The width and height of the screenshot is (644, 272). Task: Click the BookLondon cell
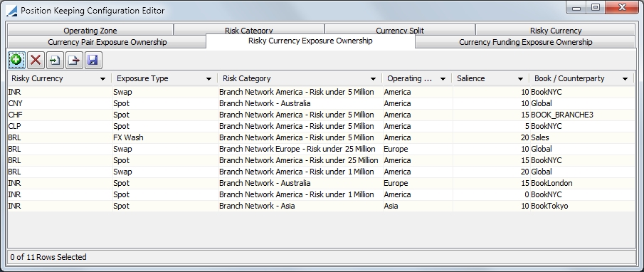coord(581,183)
